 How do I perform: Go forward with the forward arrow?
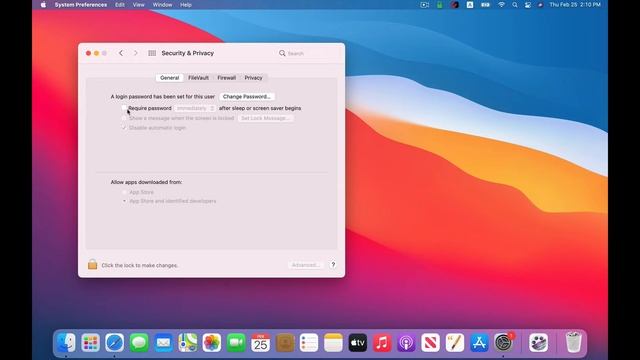(136, 53)
